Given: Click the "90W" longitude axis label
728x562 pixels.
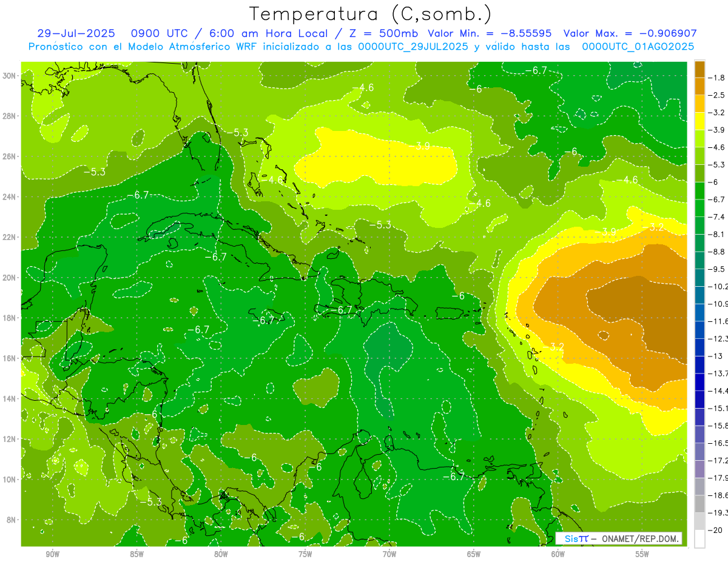Looking at the screenshot, I should pyautogui.click(x=53, y=554).
